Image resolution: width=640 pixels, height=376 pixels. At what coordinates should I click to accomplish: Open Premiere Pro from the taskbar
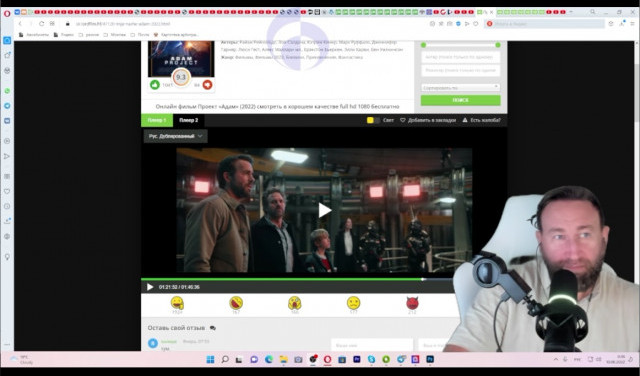[x=357, y=359]
